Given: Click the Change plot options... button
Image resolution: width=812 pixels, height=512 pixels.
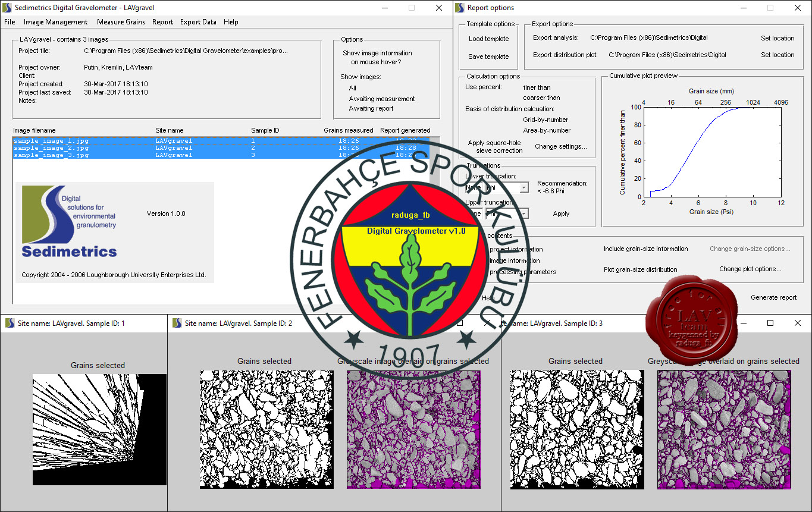Looking at the screenshot, I should click(750, 269).
